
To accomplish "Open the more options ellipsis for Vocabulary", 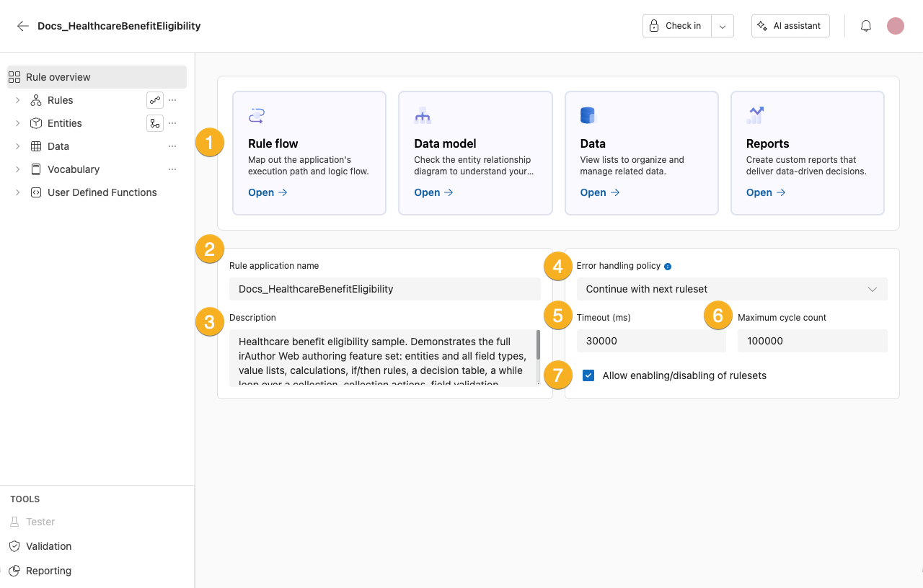I will tap(172, 169).
